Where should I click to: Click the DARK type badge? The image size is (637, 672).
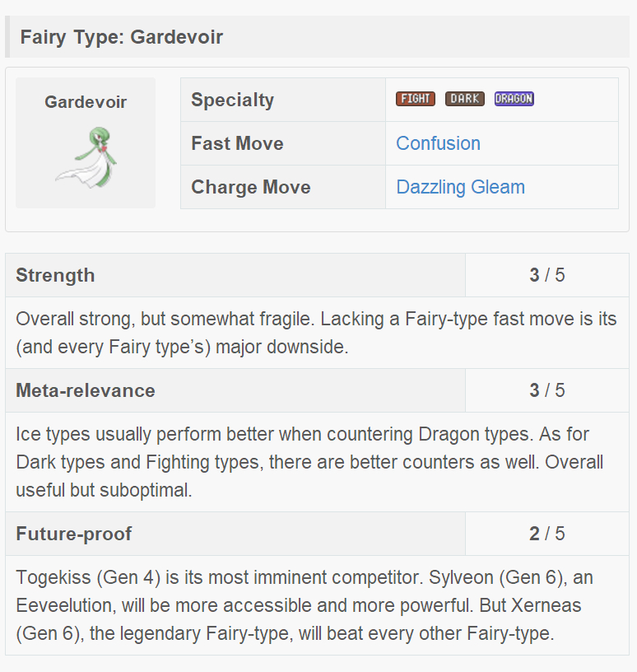coord(465,99)
